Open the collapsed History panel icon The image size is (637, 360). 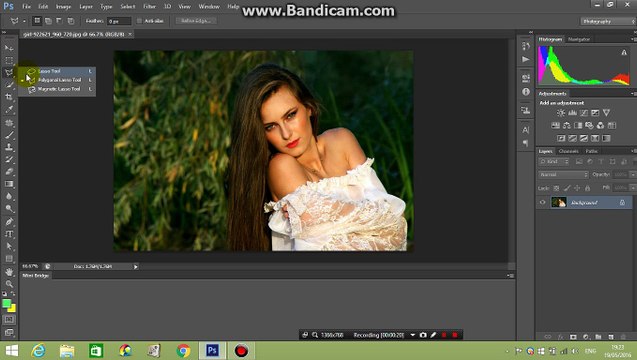coord(526,46)
